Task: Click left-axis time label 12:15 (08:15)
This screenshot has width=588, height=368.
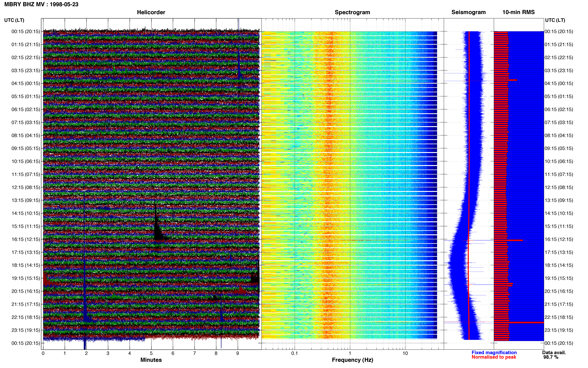Action: tap(26, 187)
